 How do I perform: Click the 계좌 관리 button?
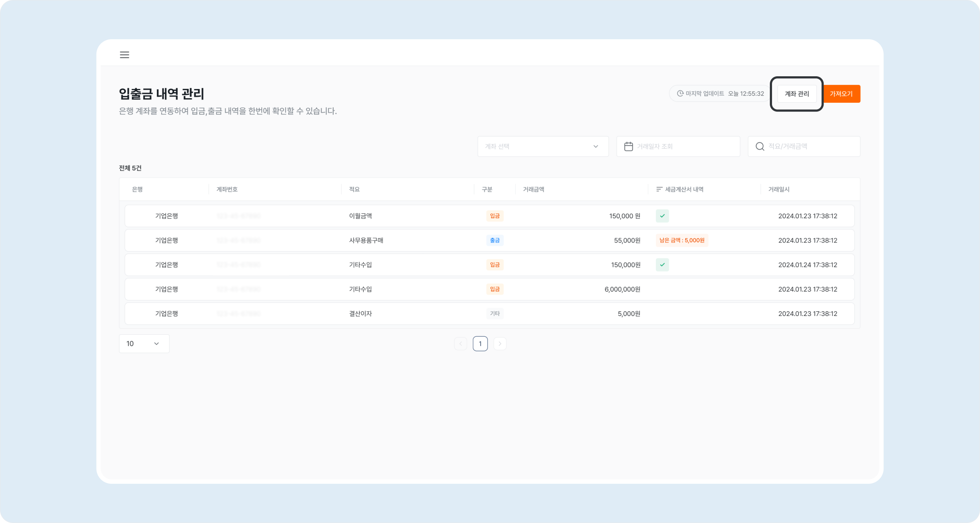point(797,94)
